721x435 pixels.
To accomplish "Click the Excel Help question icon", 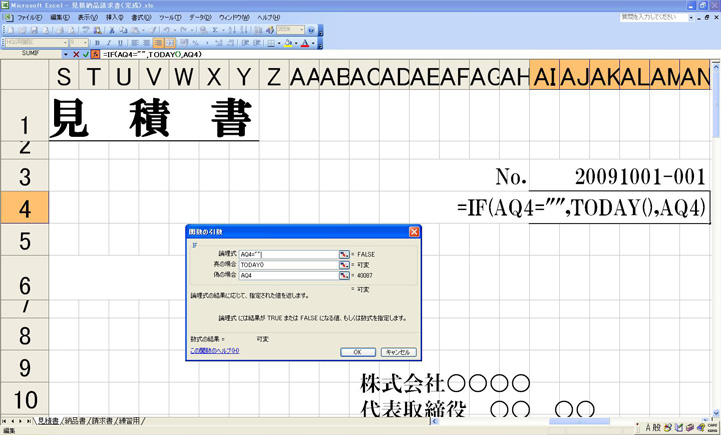I will 311,30.
